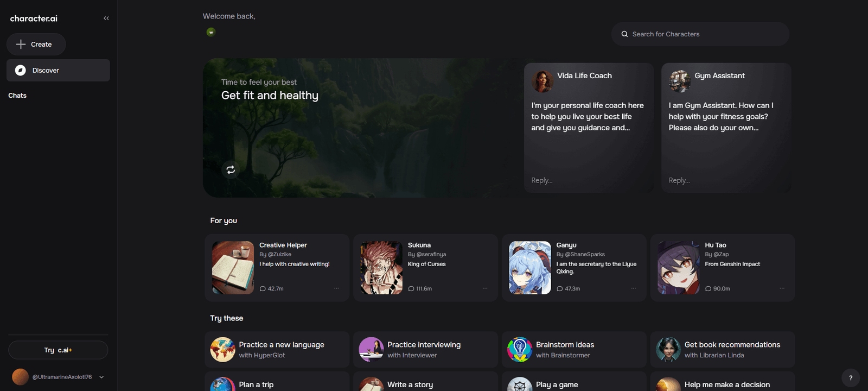
Task: Click the Create button
Action: coord(36,45)
